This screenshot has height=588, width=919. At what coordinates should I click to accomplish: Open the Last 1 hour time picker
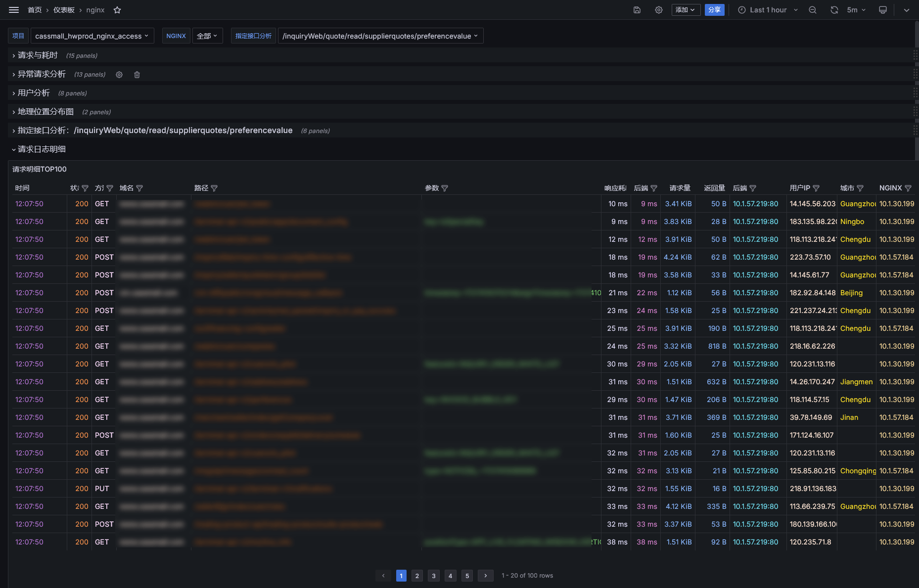pyautogui.click(x=768, y=10)
